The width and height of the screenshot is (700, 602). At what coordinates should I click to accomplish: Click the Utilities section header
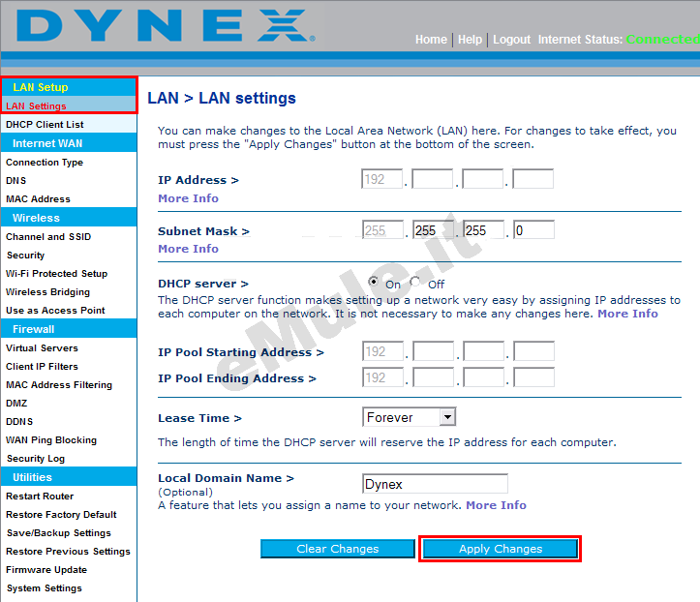[x=69, y=477]
